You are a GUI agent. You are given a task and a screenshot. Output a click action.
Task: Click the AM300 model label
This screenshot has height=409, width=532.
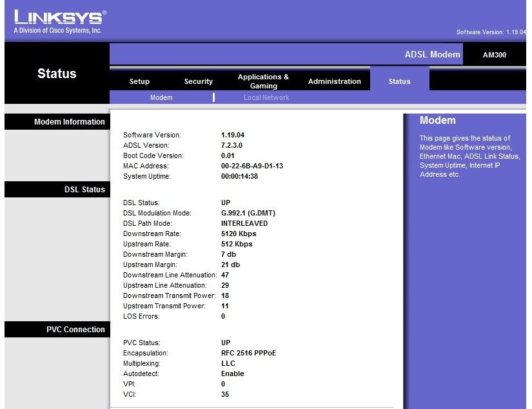(495, 55)
